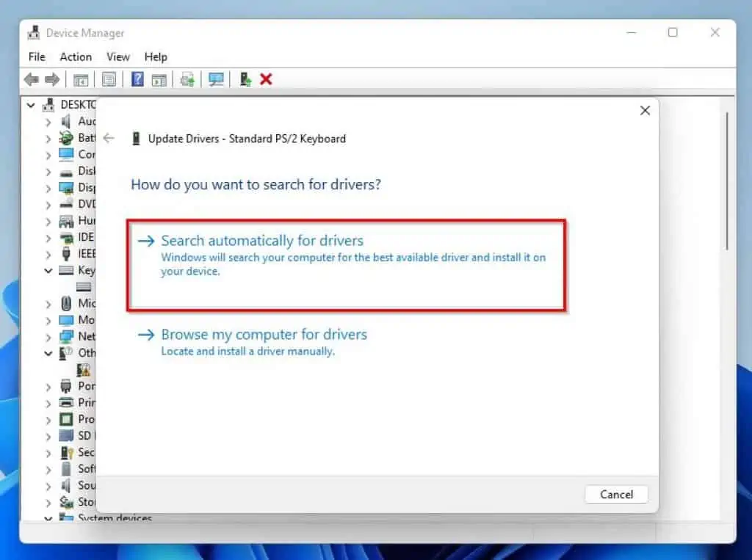Select the 'Mo' monitor icon in tree

(x=66, y=320)
